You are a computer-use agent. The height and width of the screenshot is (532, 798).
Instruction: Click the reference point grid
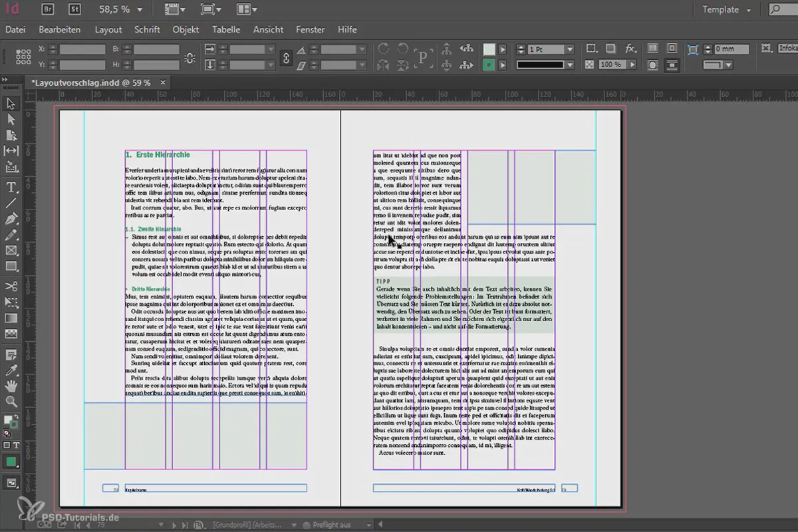click(23, 56)
